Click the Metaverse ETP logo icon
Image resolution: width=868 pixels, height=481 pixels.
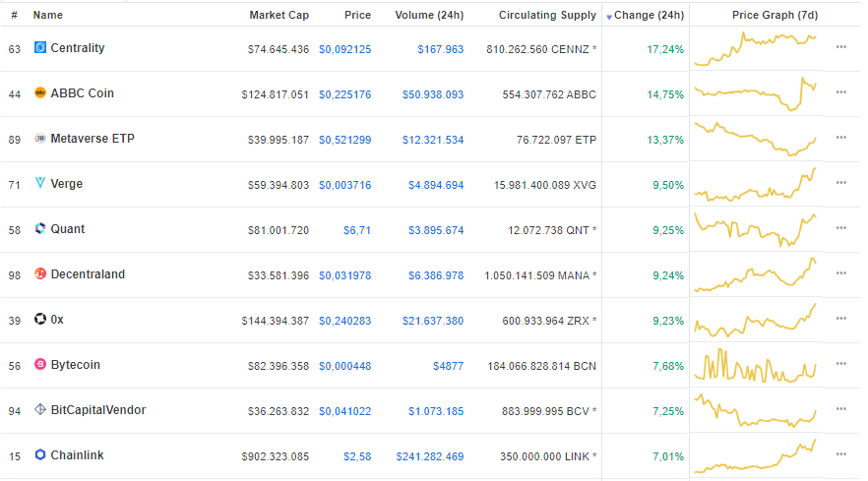[39, 139]
